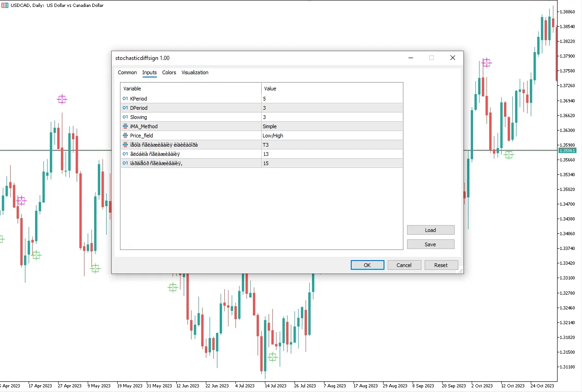Select magenta signal marker above 27 Apr candles
Screen dimensions: 582x392
coord(62,99)
